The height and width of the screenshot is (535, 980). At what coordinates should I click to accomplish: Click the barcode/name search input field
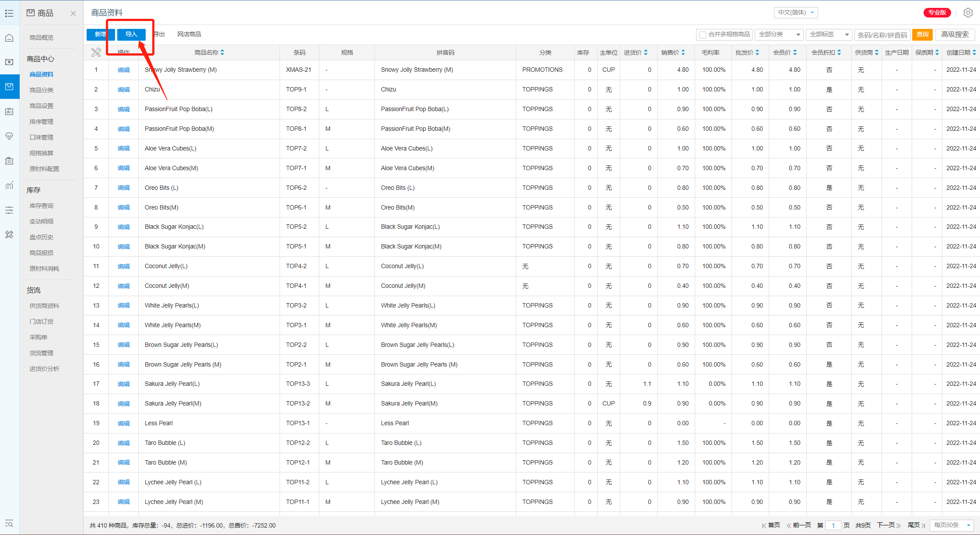point(882,35)
